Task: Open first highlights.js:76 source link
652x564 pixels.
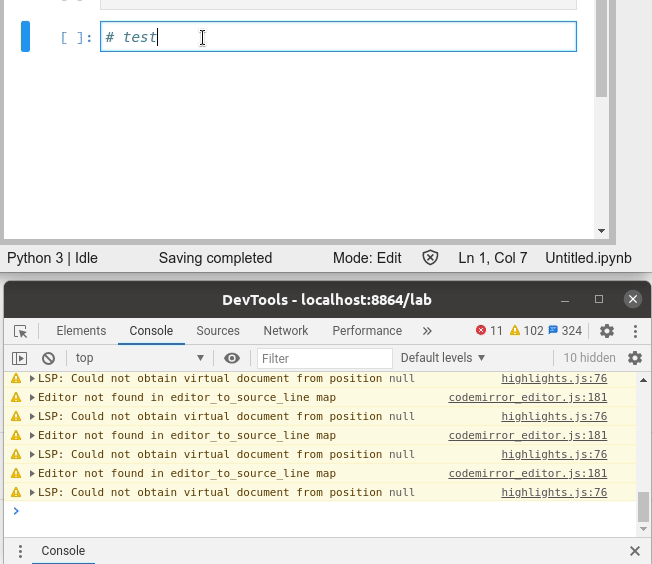Action: [554, 378]
